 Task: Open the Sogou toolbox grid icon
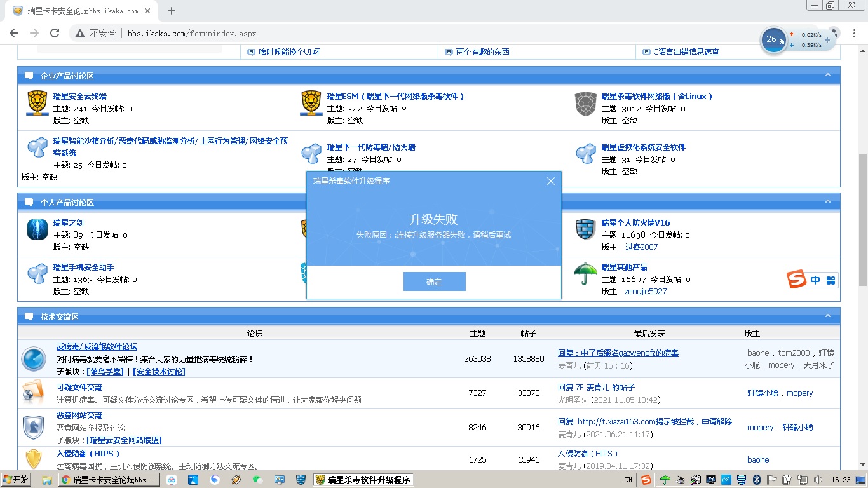[x=831, y=280]
